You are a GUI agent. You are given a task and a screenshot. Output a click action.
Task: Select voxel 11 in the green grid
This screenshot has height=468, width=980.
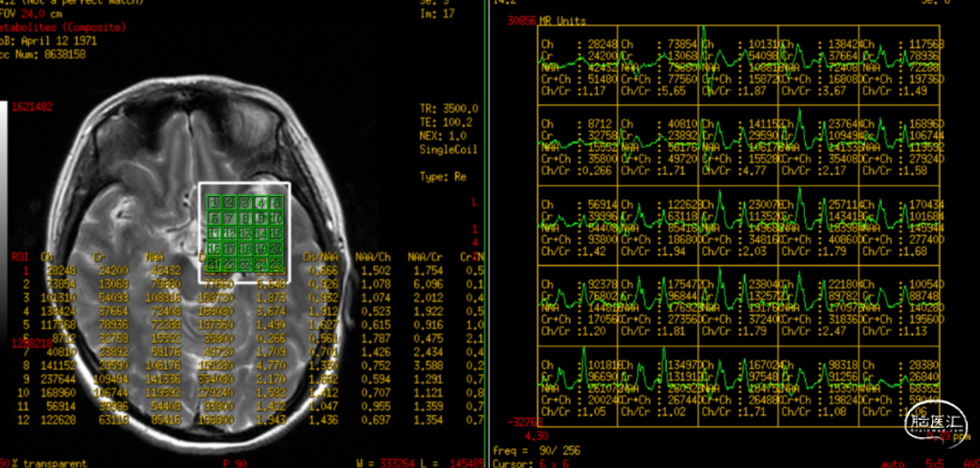coord(214,234)
